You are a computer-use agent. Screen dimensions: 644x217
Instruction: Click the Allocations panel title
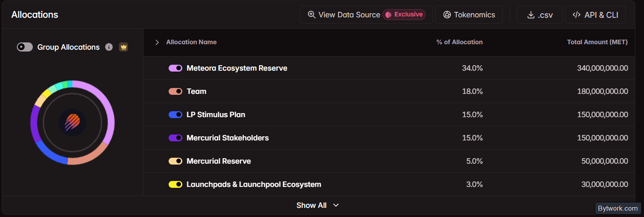click(x=35, y=15)
